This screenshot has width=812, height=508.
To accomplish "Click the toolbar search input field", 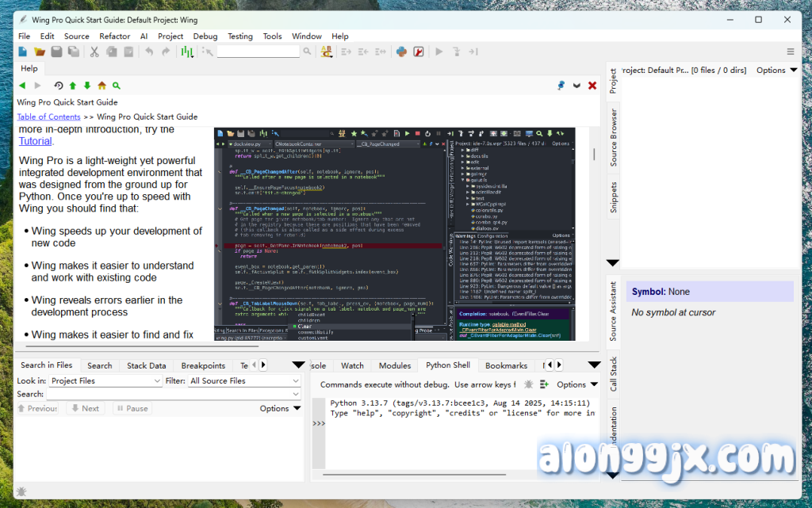I will [259, 52].
